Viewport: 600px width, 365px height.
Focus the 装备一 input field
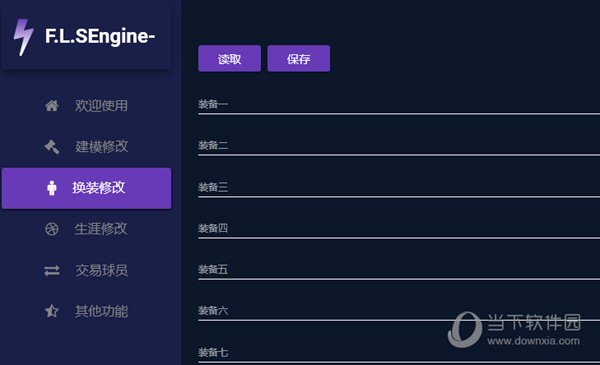(x=399, y=105)
